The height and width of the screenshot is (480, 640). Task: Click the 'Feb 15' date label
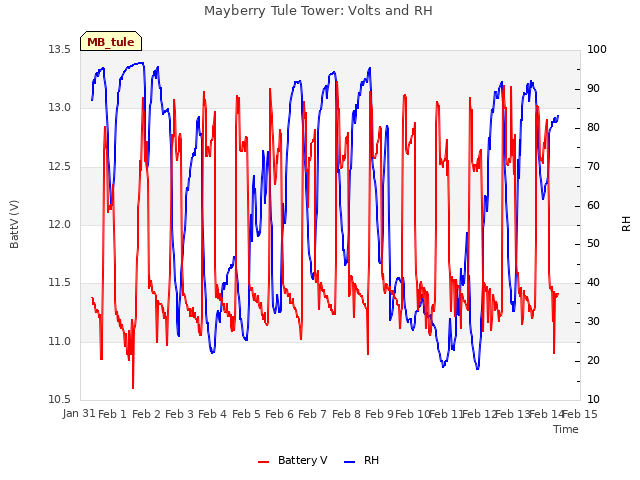pos(580,414)
